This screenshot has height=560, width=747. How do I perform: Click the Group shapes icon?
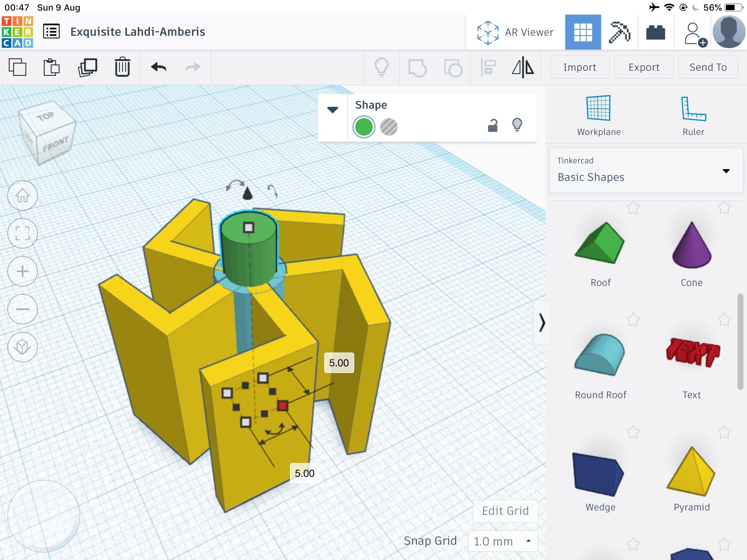[419, 67]
